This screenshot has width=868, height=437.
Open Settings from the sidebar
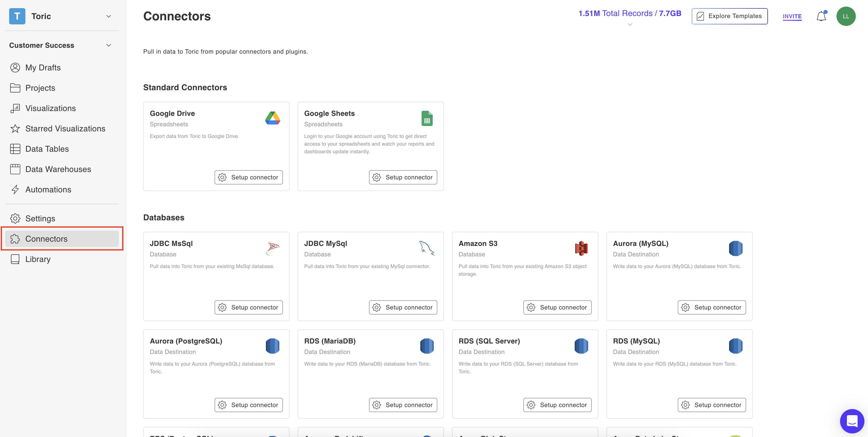[x=62, y=218]
